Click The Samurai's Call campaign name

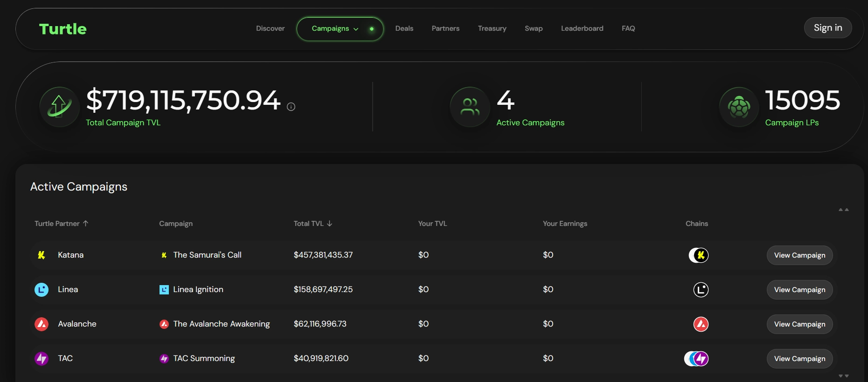(207, 255)
